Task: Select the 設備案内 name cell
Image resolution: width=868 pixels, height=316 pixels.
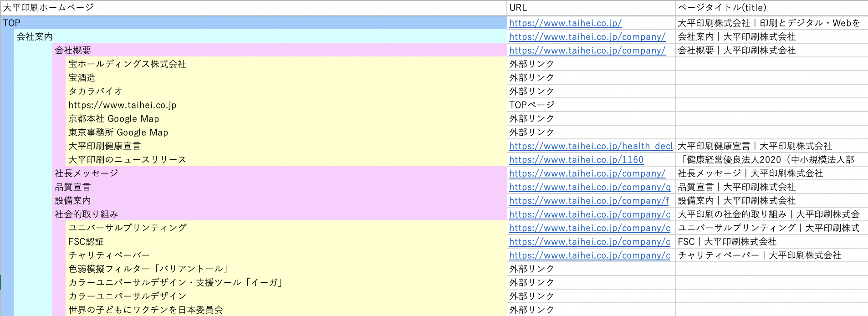Action: pos(280,200)
